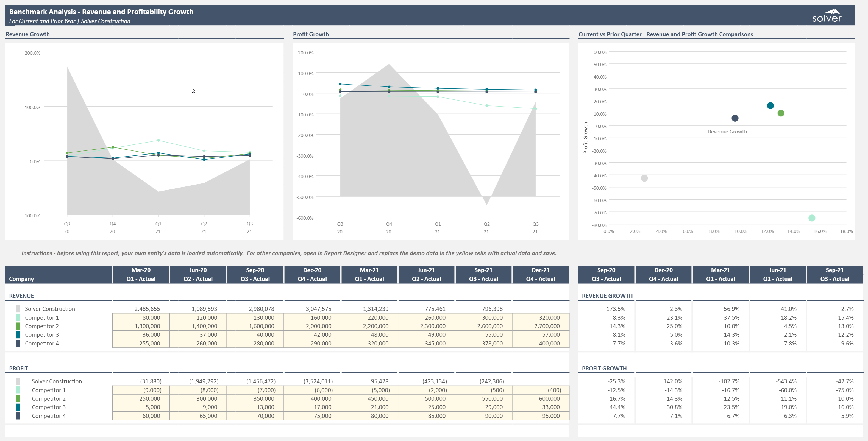Edit the yellow cell with 378,000
Viewport: 868px width, 441px height.
484,343
